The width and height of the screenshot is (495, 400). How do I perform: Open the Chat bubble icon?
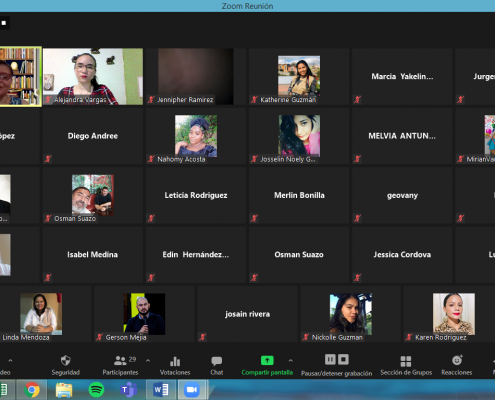point(217,361)
